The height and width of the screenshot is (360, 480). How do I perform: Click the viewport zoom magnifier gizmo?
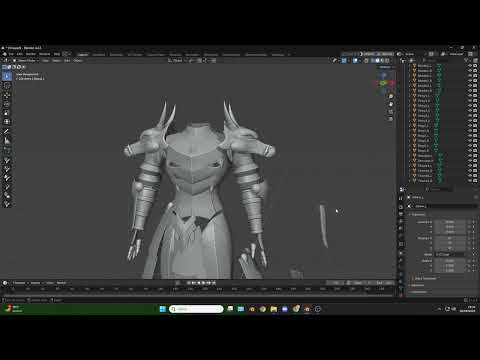(x=391, y=96)
